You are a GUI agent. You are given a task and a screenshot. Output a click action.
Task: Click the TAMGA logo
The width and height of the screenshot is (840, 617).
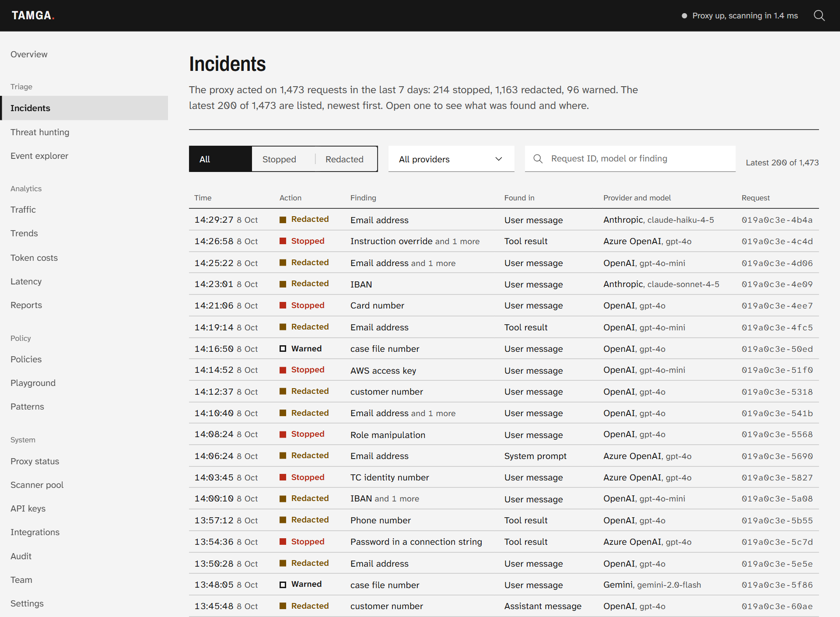point(33,16)
